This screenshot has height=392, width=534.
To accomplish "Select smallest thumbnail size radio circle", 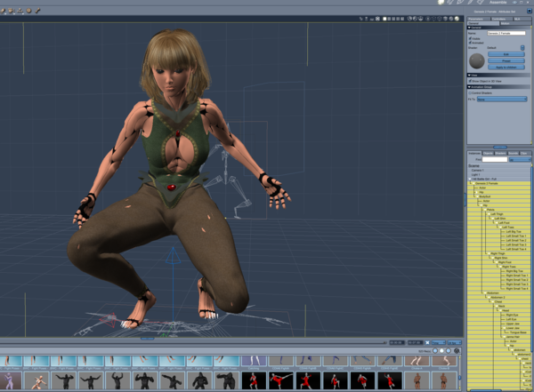I will (x=435, y=350).
